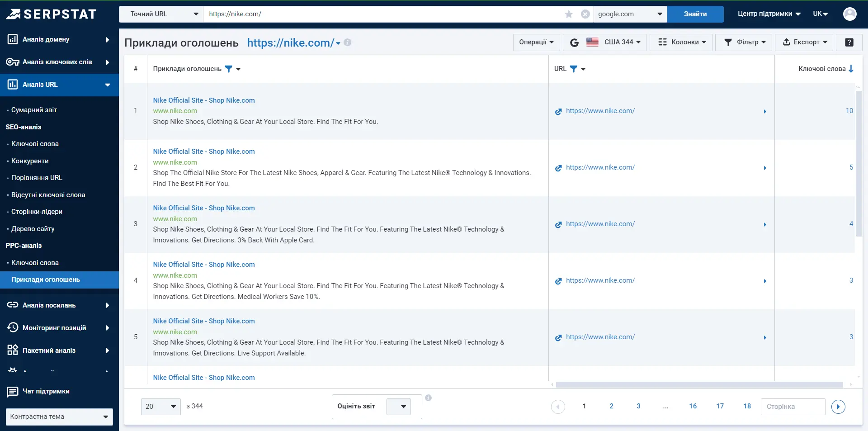Click the Сторінка page number input
This screenshot has width=868, height=431.
point(793,407)
